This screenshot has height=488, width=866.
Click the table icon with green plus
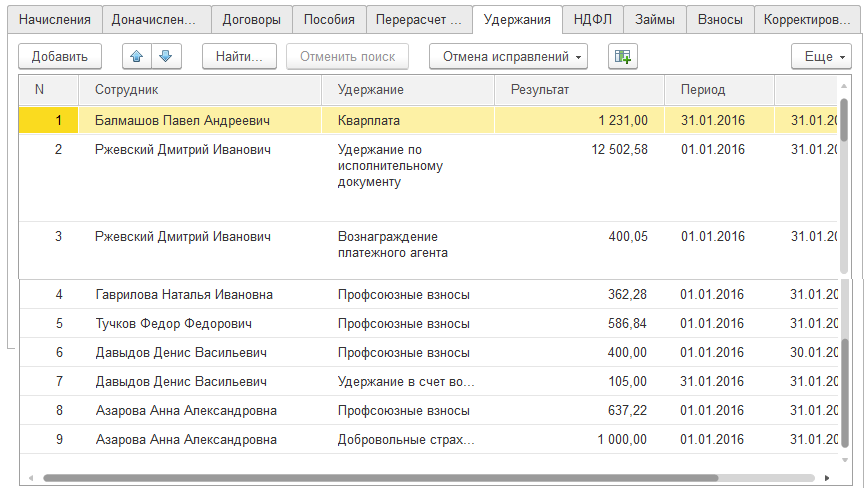tap(623, 57)
